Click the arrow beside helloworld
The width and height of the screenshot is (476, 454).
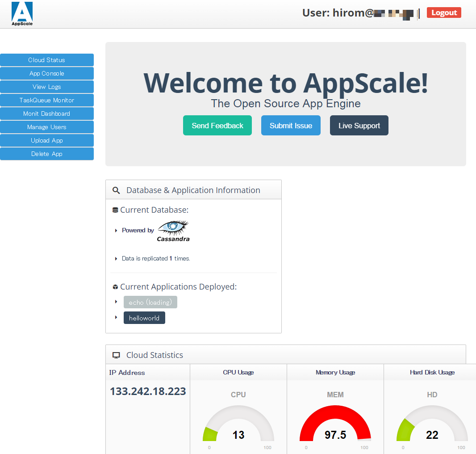click(116, 317)
